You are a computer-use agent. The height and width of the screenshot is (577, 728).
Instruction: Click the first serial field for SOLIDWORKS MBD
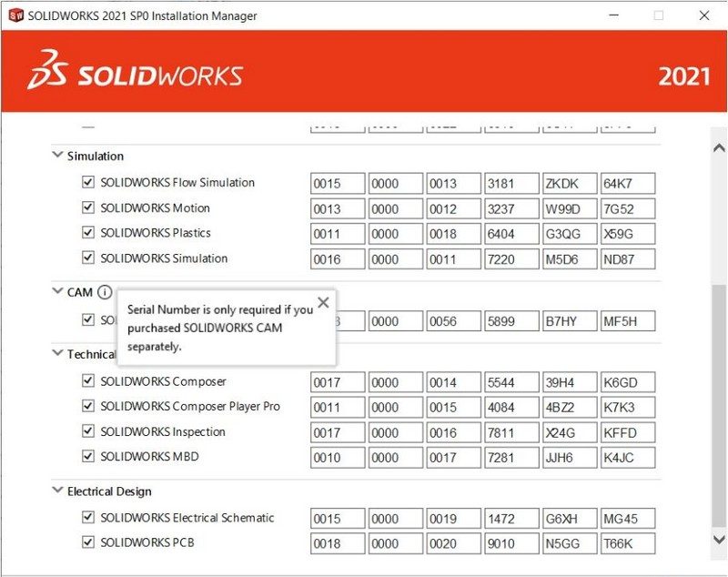[x=338, y=458]
